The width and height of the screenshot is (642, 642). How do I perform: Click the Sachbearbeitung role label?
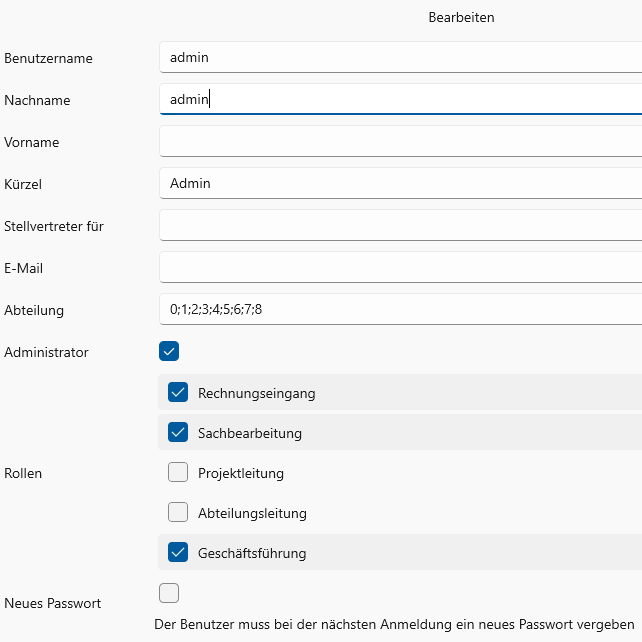pyautogui.click(x=250, y=433)
